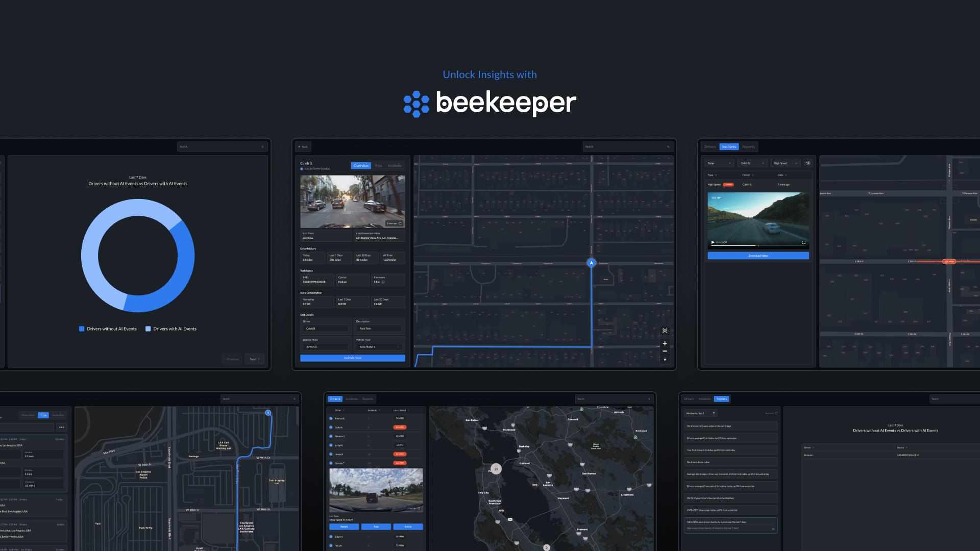Viewport: 980px width, 551px height.
Task: Open the High Speed type filter dropdown
Action: click(x=785, y=163)
